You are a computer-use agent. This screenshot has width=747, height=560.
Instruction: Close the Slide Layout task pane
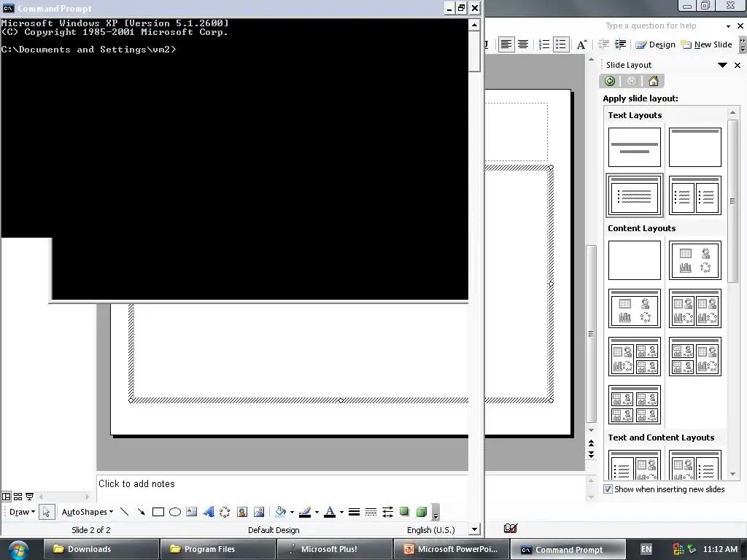pos(738,65)
